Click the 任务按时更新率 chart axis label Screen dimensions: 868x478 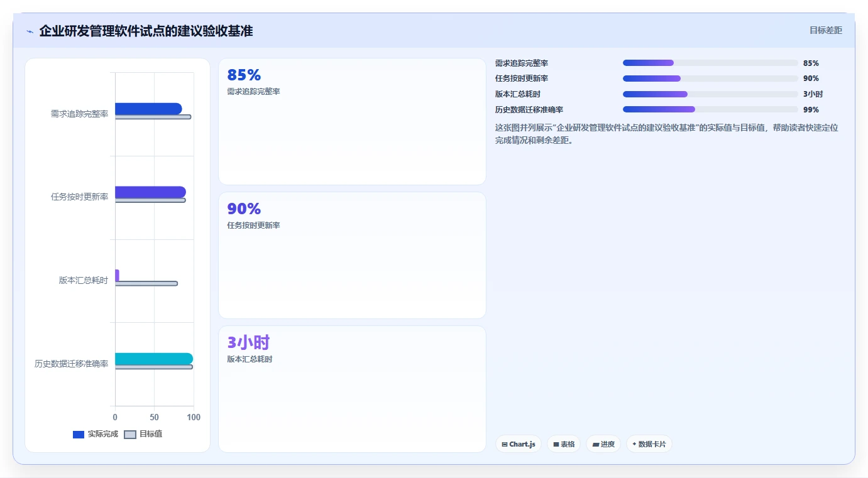click(79, 197)
